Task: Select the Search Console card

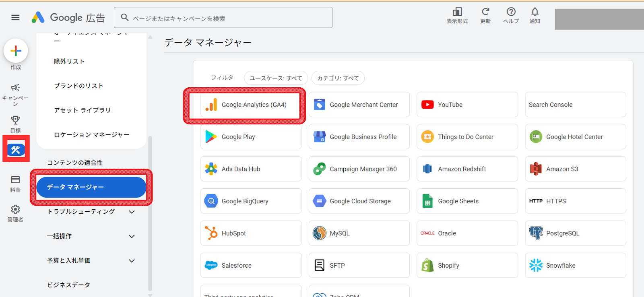Action: pyautogui.click(x=576, y=105)
